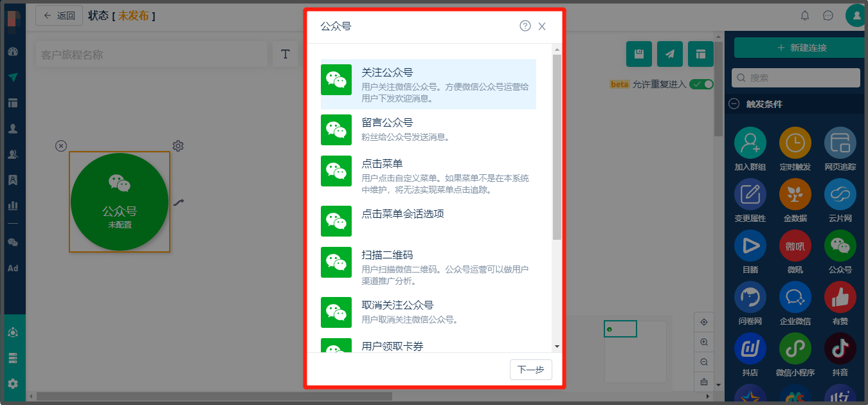
Task: Click the 下一步 button
Action: [x=531, y=370]
